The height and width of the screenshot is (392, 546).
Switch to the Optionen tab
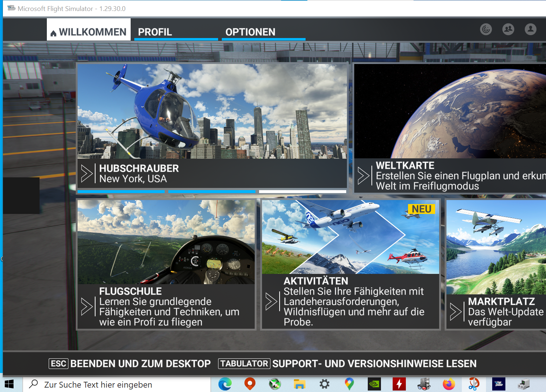pos(263,32)
